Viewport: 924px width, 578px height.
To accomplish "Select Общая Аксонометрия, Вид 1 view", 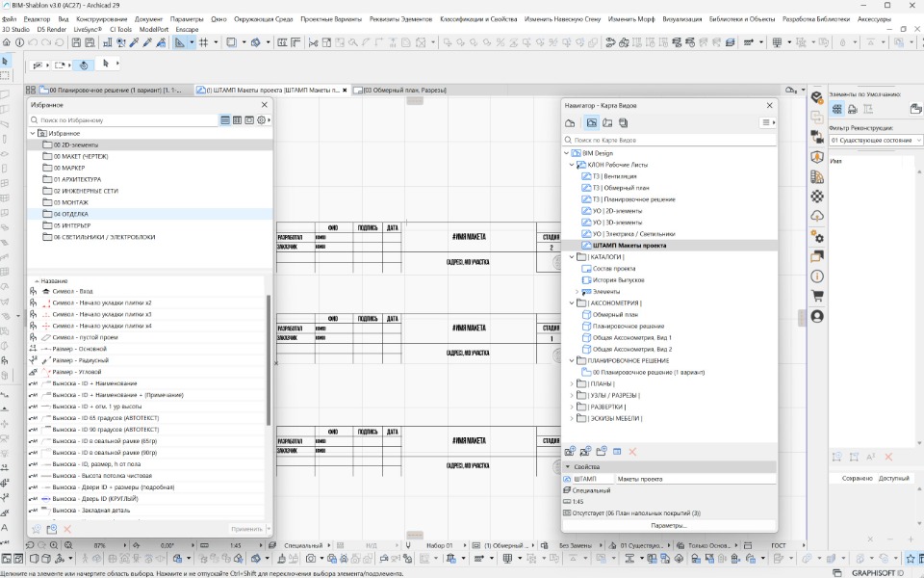I will [631, 338].
